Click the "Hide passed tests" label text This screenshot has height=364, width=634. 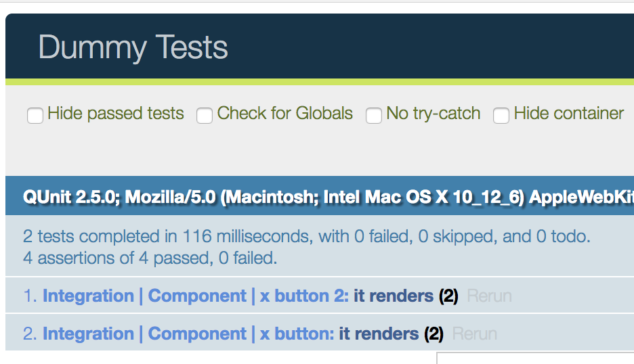(x=116, y=114)
